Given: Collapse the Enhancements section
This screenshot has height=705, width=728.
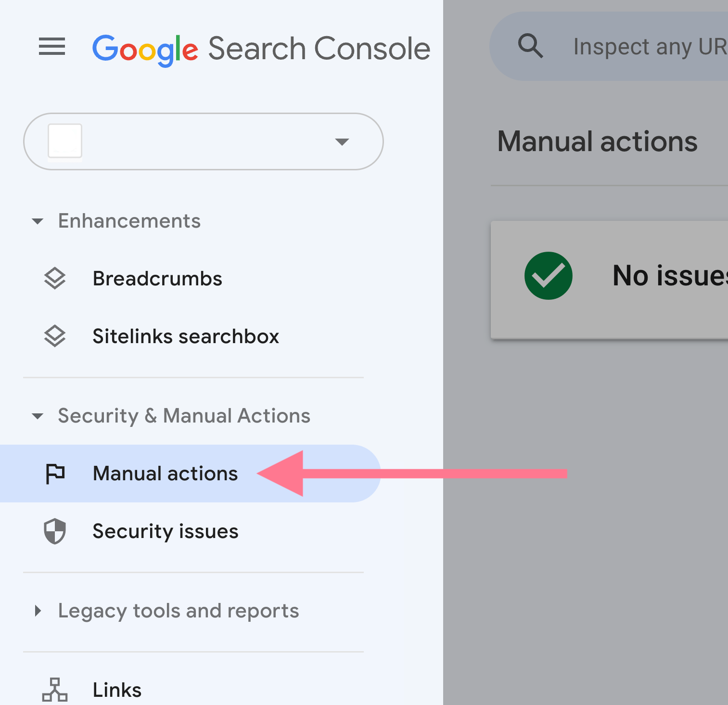Looking at the screenshot, I should point(38,221).
